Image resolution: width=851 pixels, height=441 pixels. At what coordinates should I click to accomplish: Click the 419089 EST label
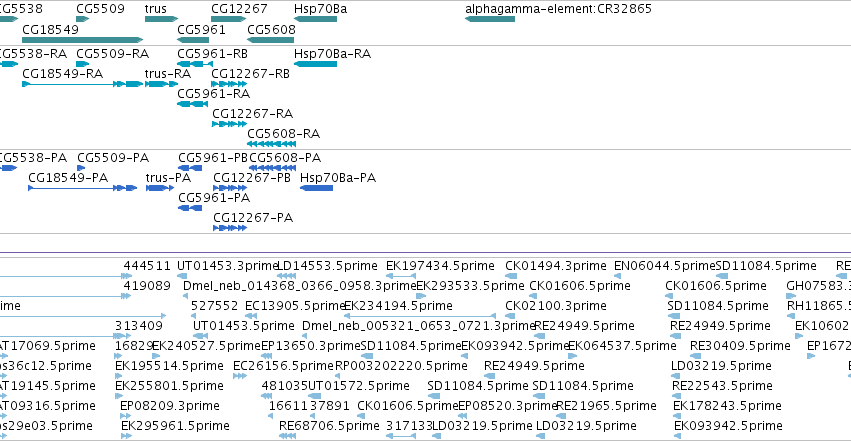click(147, 286)
